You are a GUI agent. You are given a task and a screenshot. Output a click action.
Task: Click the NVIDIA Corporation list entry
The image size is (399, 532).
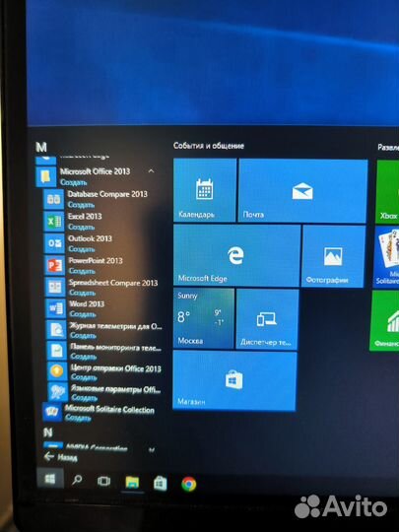[97, 448]
